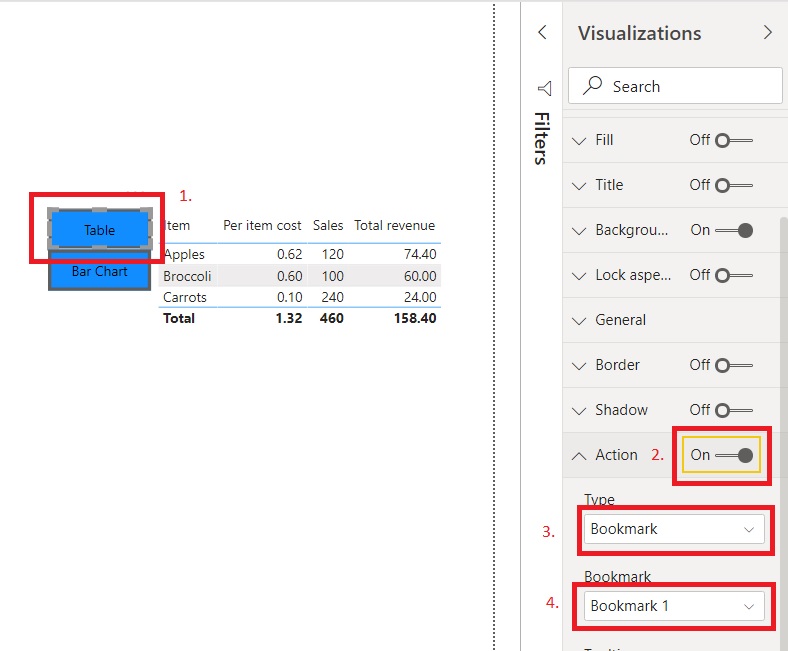Image resolution: width=788 pixels, height=651 pixels.
Task: Expand the Fill section chevron
Action: 579,140
